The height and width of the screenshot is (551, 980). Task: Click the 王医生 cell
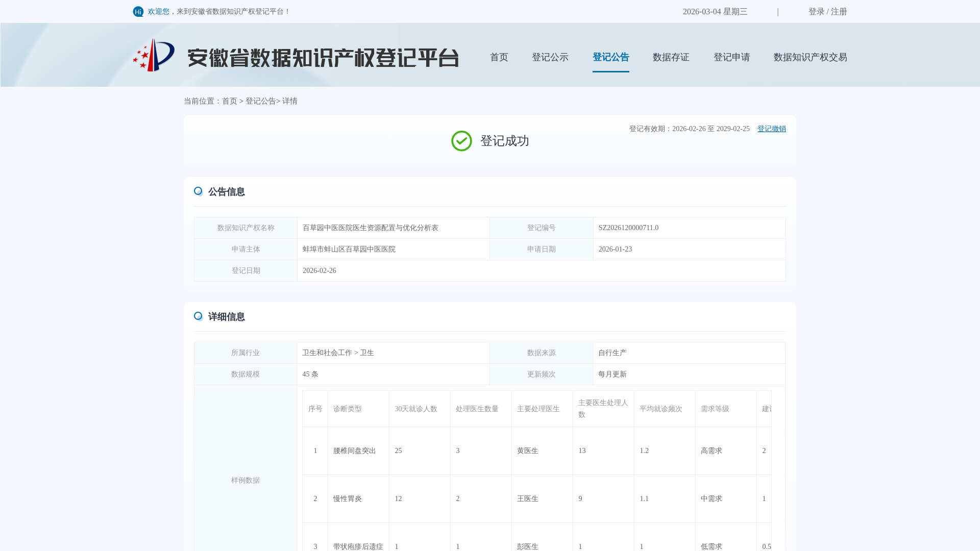(542, 499)
